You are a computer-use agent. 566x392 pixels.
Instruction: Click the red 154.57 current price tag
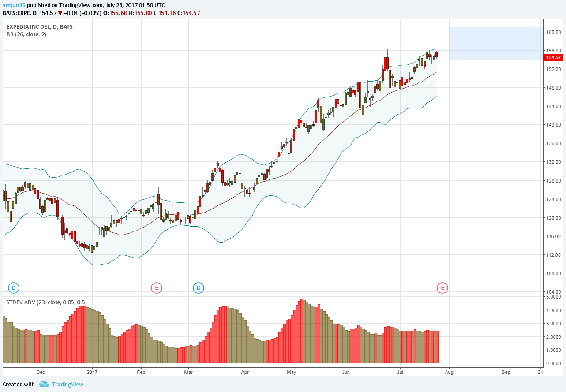[x=553, y=57]
